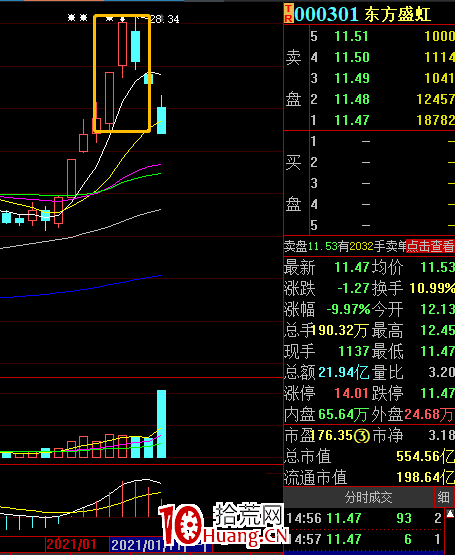Click the 总市值 value 554.56亿
The width and height of the screenshot is (455, 555).
426,457
